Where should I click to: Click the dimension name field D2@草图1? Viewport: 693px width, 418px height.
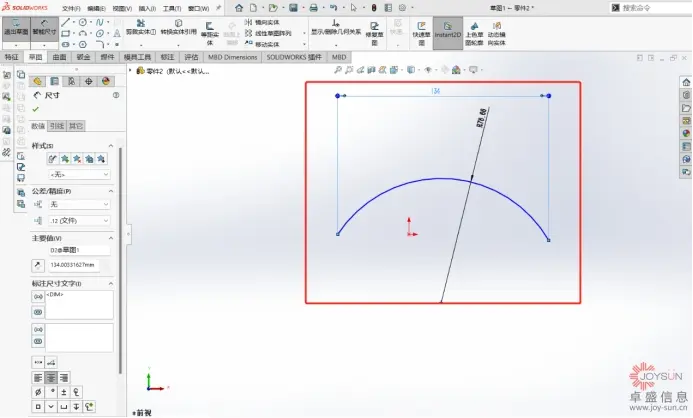coord(79,250)
